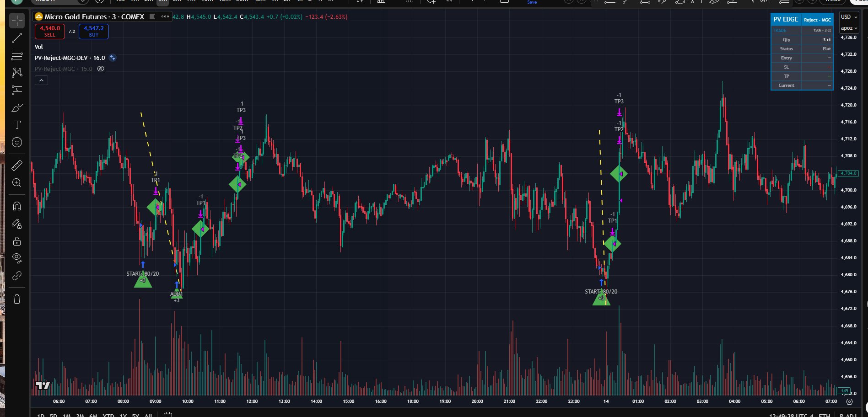
Task: Toggle magnet mode for drawings
Action: (x=17, y=206)
